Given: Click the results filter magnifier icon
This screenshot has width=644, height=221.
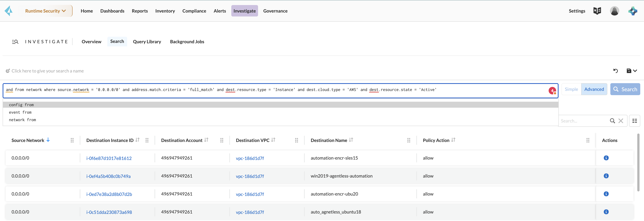Looking at the screenshot, I should point(612,121).
